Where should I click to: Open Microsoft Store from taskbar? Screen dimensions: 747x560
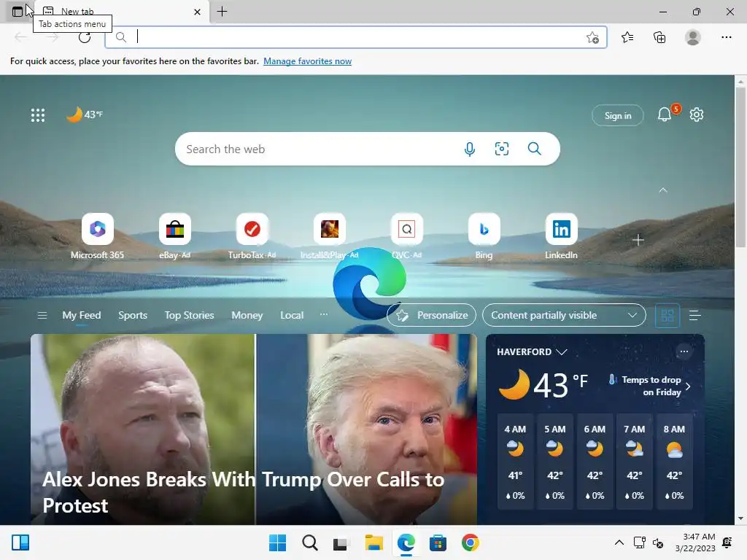point(438,542)
